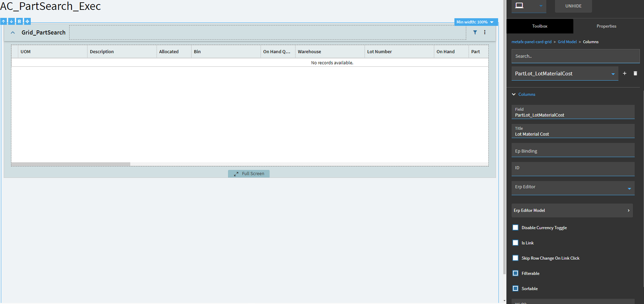Open the device preview laptop dropdown
The height and width of the screenshot is (304, 644).
(529, 6)
